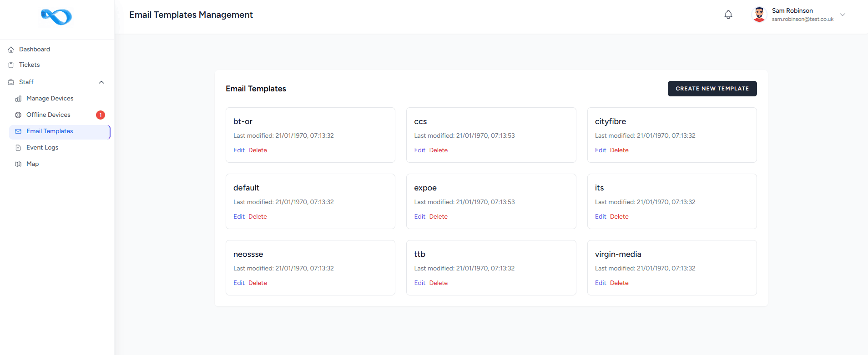
Task: Select the Email Templates sidebar item
Action: (x=50, y=131)
